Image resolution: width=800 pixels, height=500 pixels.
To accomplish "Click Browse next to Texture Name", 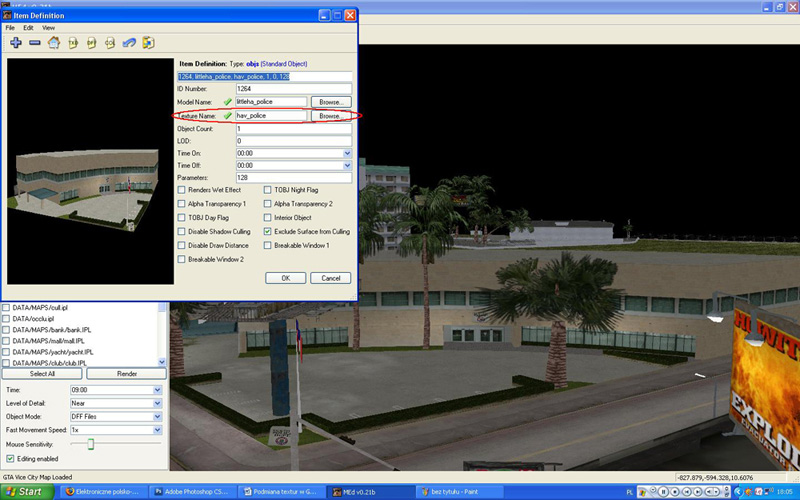I will (331, 116).
